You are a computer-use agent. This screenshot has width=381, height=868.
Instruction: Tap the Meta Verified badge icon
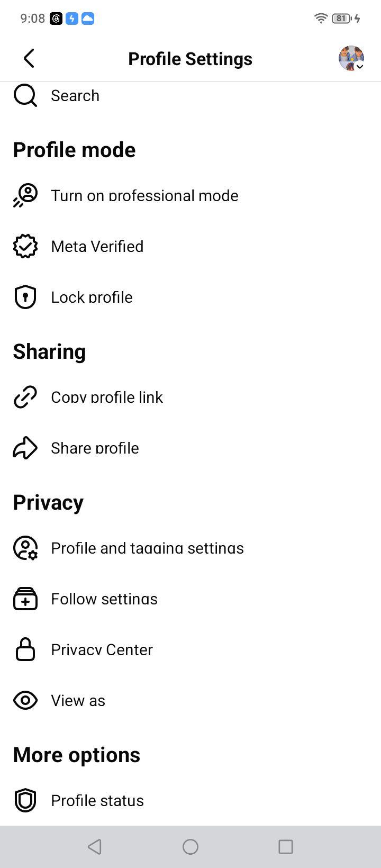pos(25,247)
